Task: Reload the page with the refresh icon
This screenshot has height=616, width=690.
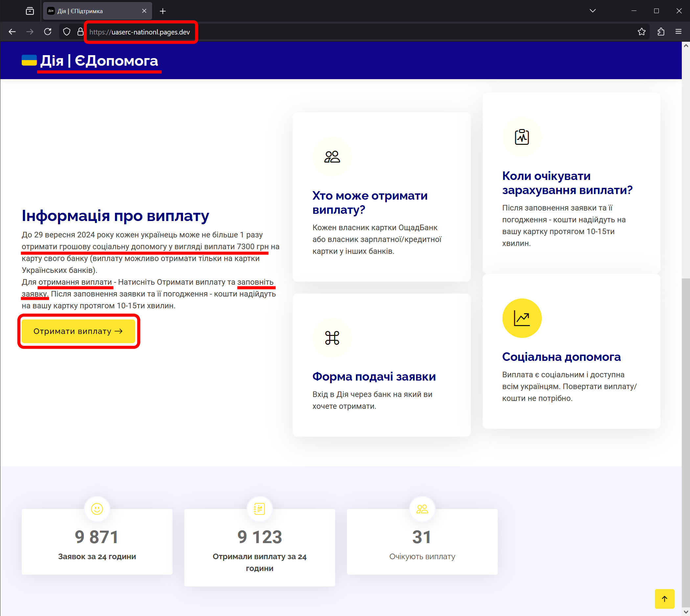Action: 48,32
